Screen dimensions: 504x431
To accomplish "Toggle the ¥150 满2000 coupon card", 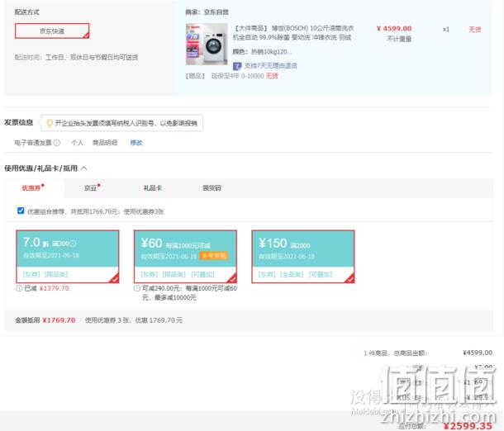I will point(302,257).
